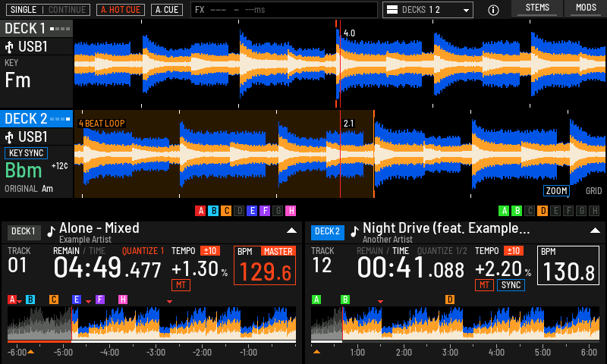Select Deck 2 green hot cue A pad
607x364 pixels.
pyautogui.click(x=504, y=211)
